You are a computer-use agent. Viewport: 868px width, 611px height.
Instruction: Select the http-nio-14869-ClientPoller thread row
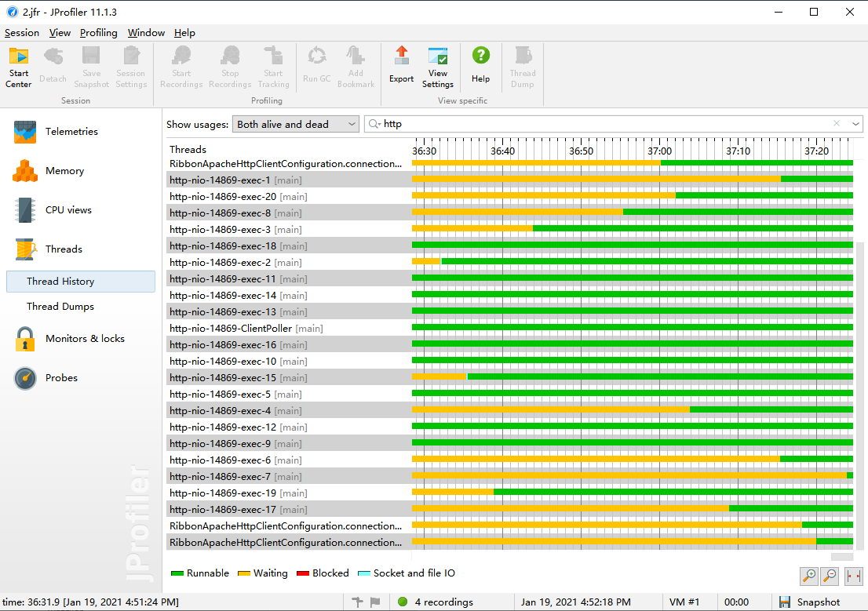(x=246, y=329)
